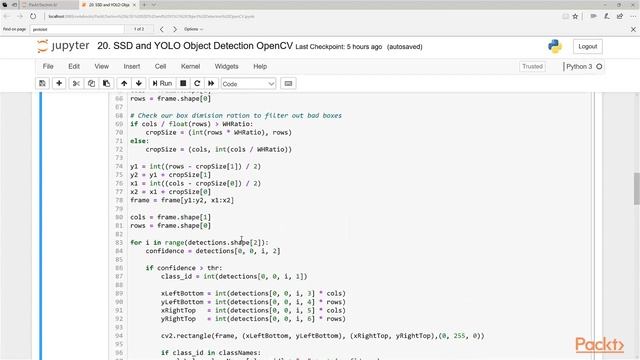The width and height of the screenshot is (640, 360).
Task: Go back in browser history
Action: pos(7,16)
